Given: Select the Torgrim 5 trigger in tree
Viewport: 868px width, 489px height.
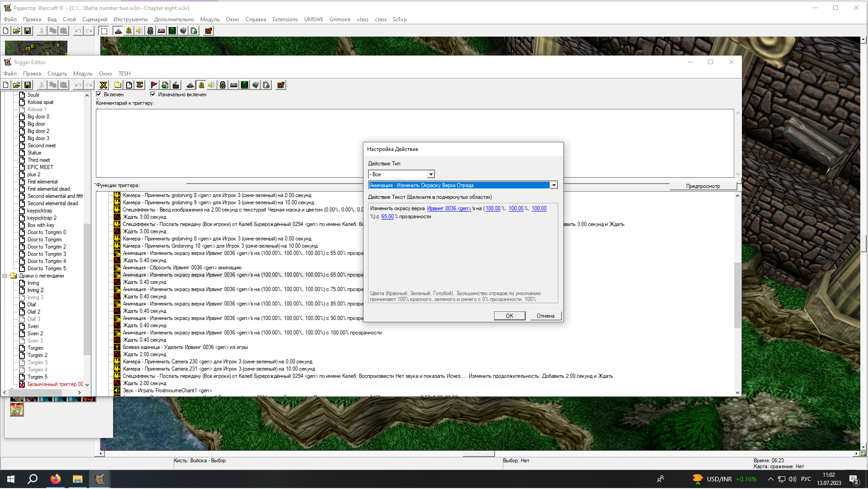Looking at the screenshot, I should (x=37, y=377).
